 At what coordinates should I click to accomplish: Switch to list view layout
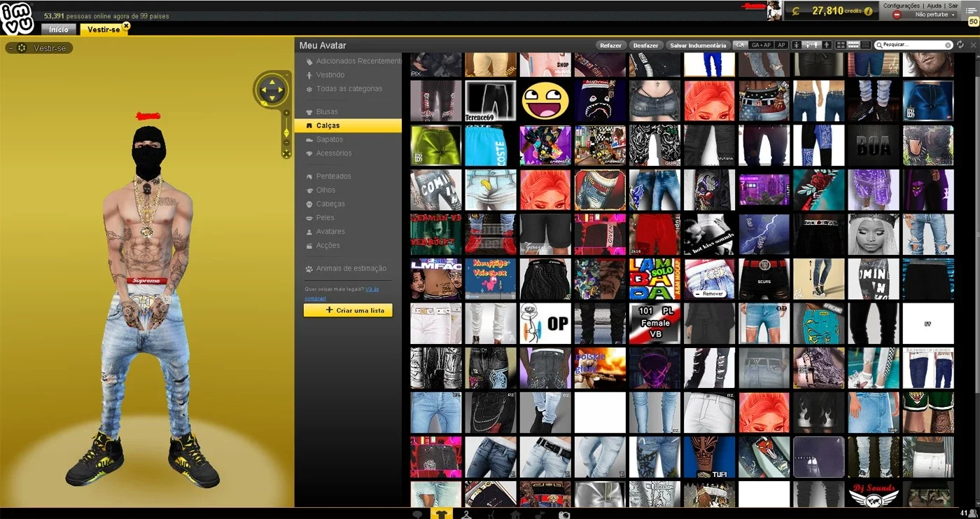(866, 45)
